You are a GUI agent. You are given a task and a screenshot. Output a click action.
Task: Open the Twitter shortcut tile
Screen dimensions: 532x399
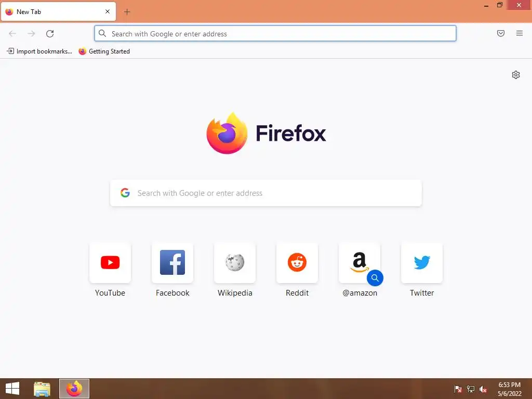coord(422,263)
